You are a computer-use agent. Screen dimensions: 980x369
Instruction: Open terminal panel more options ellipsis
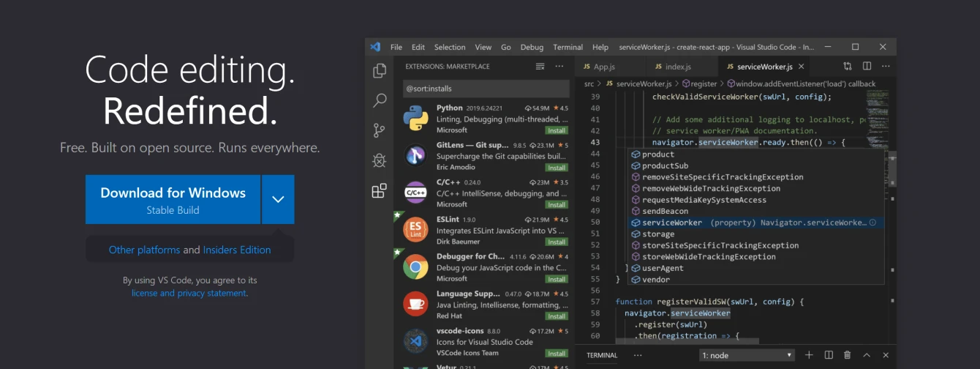point(638,355)
